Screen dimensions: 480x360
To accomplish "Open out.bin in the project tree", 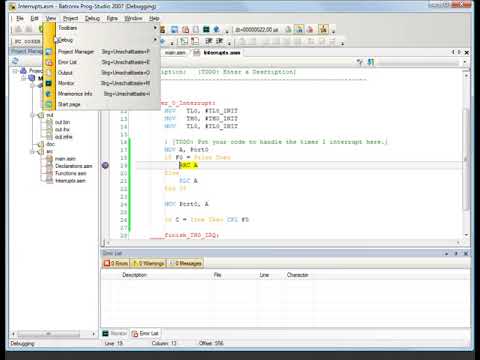I will point(62,122).
